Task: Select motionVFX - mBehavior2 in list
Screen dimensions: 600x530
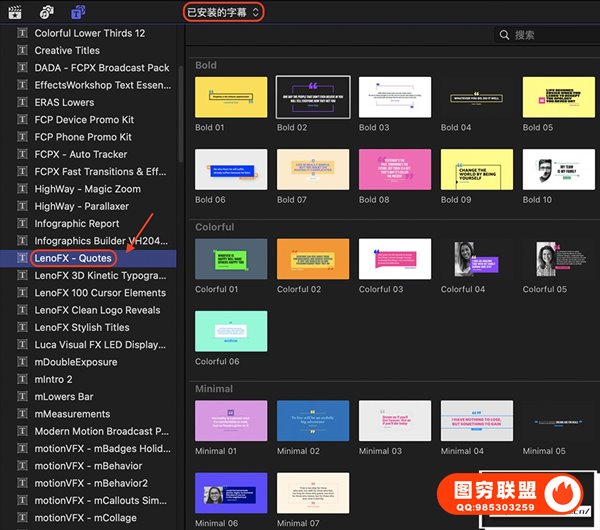Action: (x=88, y=483)
